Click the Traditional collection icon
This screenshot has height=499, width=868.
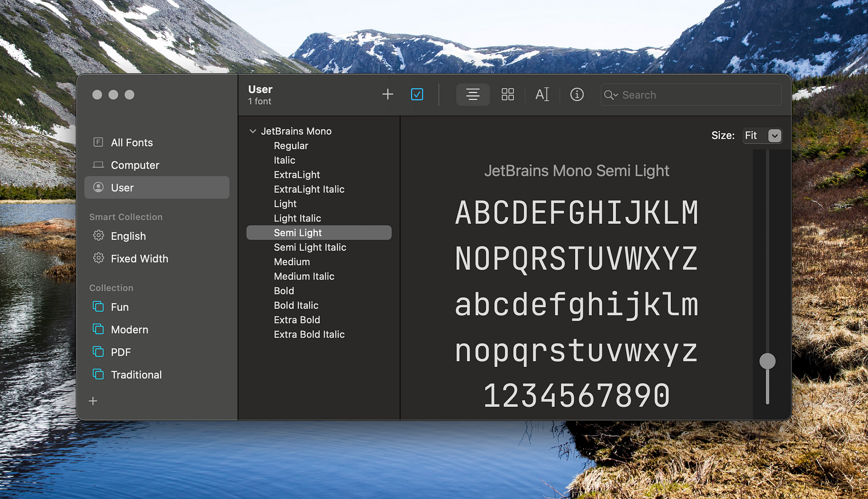(98, 374)
